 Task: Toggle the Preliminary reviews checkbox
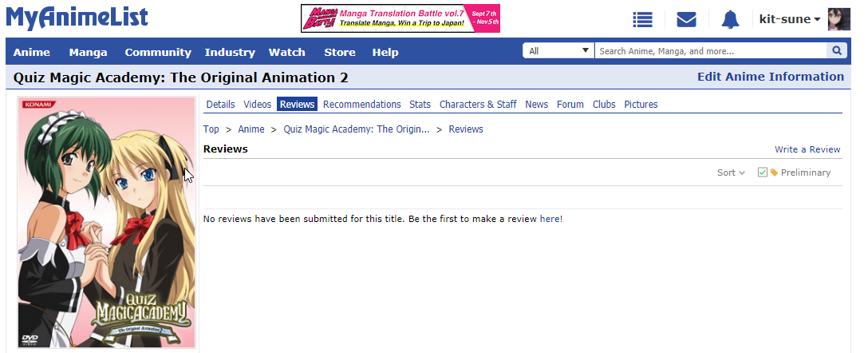[x=763, y=173]
